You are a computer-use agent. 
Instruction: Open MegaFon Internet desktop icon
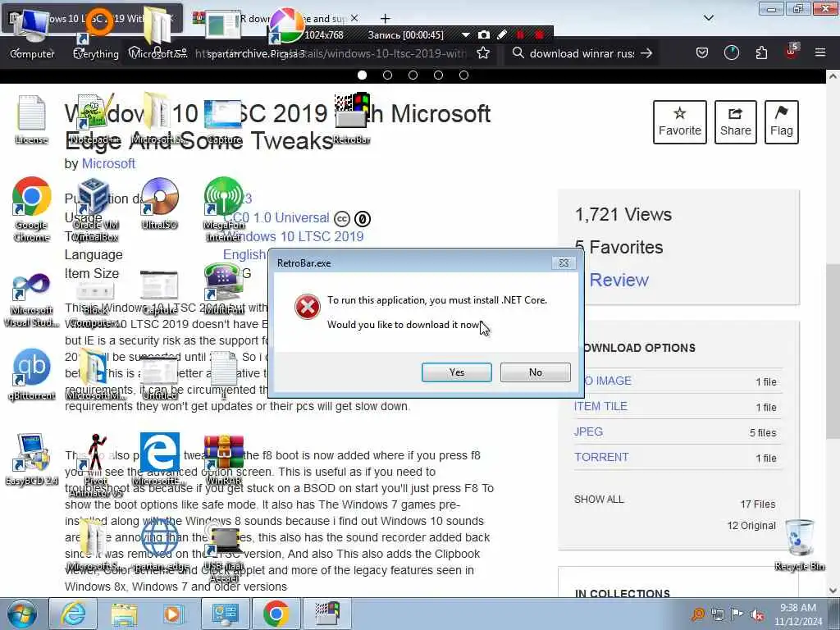click(223, 209)
